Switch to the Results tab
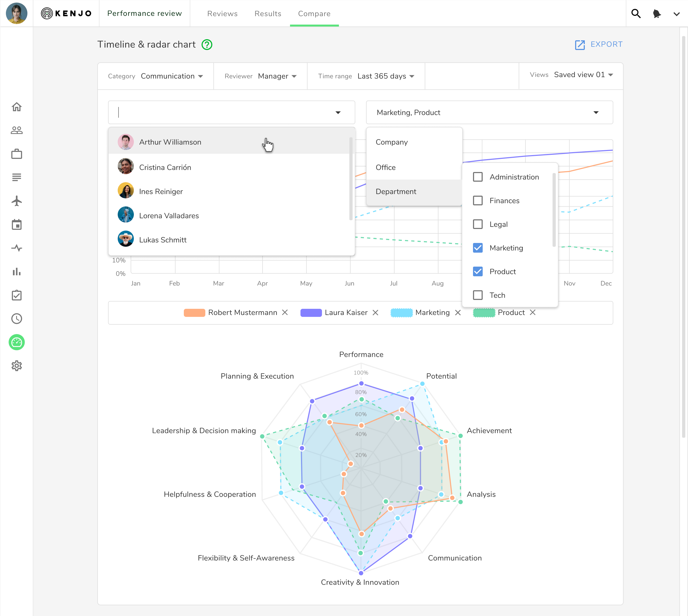The image size is (688, 616). pyautogui.click(x=268, y=13)
